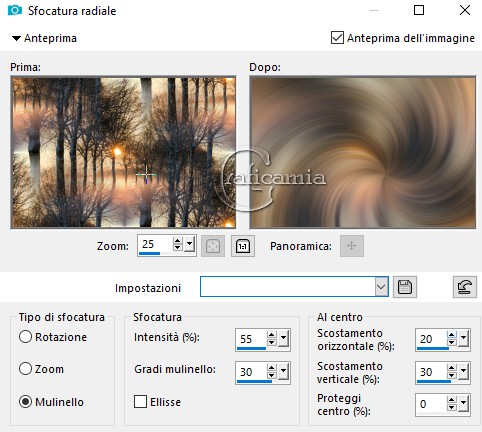482x432 pixels.
Task: Click the Panoramica pan cross icon
Action: (x=352, y=246)
